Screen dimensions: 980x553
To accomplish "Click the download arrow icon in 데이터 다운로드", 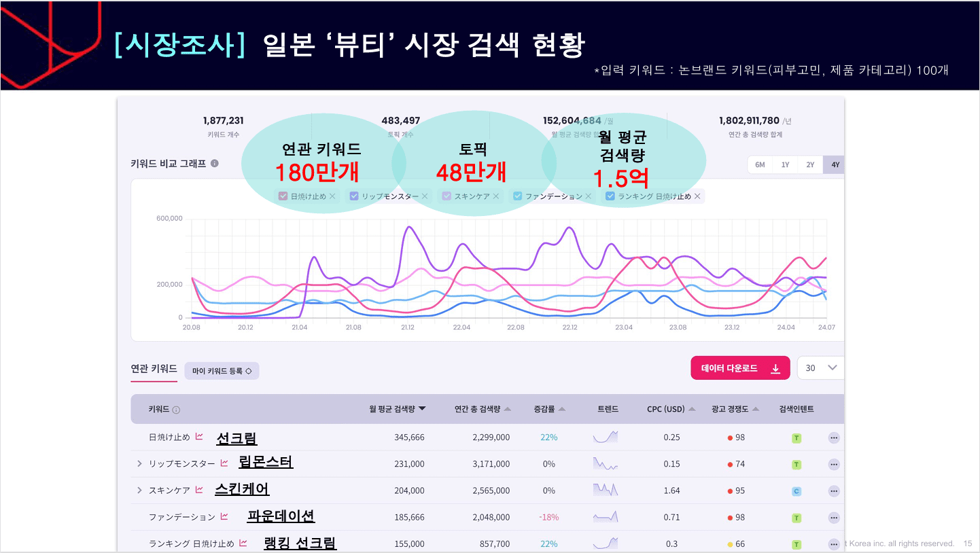I will [x=775, y=368].
